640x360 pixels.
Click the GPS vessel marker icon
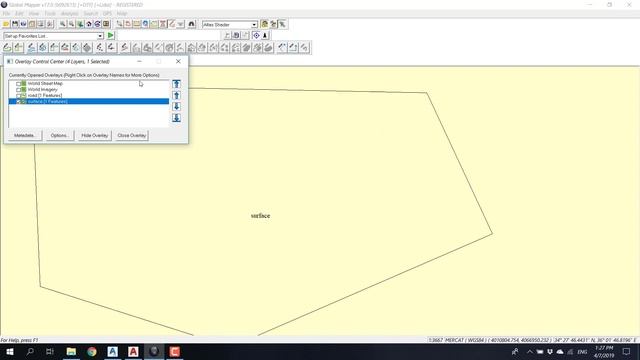click(x=265, y=36)
